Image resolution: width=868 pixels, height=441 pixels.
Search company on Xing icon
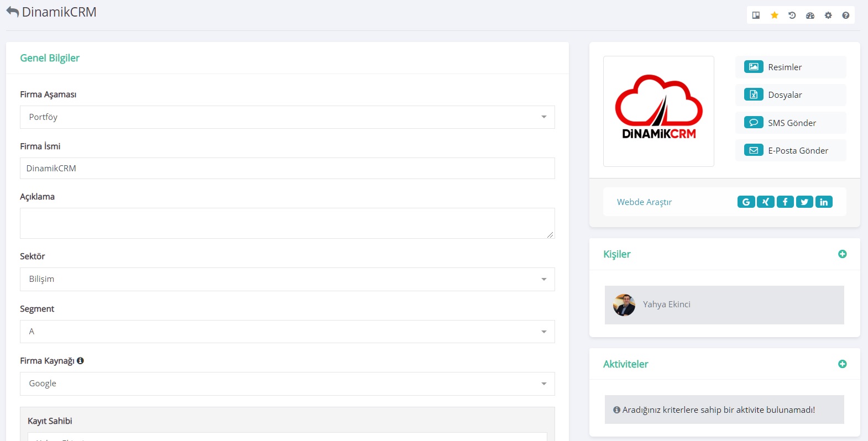point(765,202)
